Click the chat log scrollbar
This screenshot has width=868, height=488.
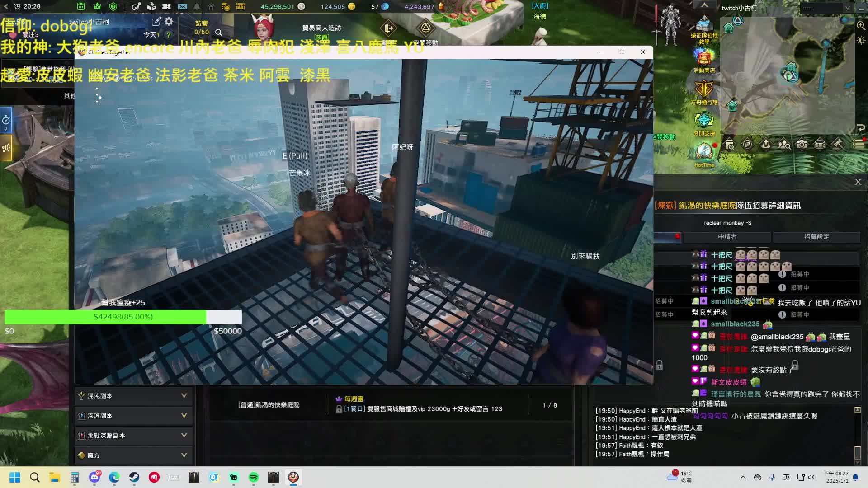click(x=857, y=452)
